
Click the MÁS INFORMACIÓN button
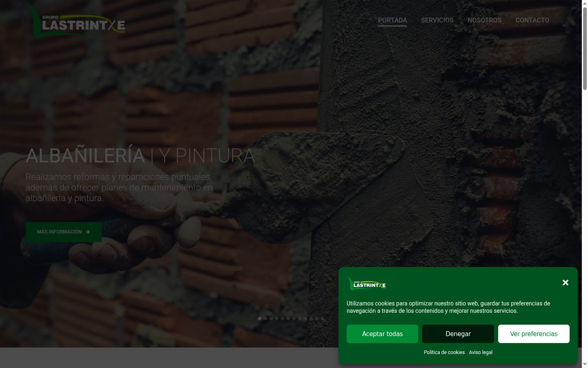[x=64, y=232]
